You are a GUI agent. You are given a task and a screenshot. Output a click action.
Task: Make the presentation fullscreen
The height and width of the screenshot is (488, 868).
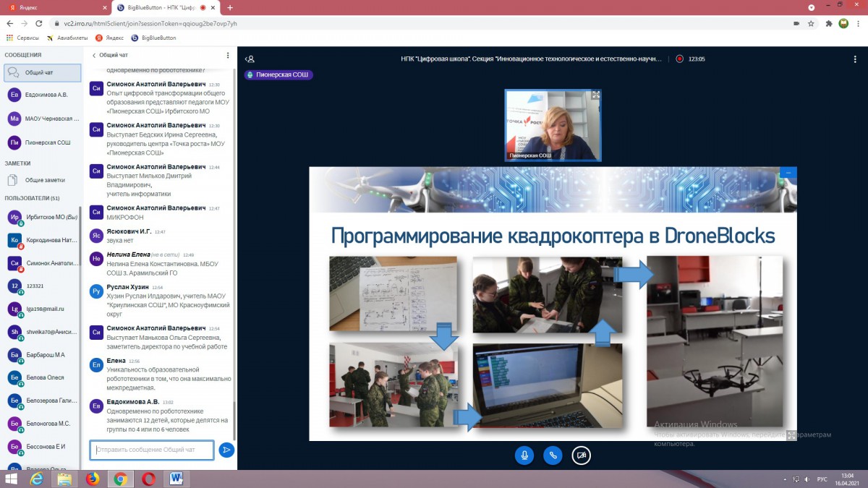(791, 435)
